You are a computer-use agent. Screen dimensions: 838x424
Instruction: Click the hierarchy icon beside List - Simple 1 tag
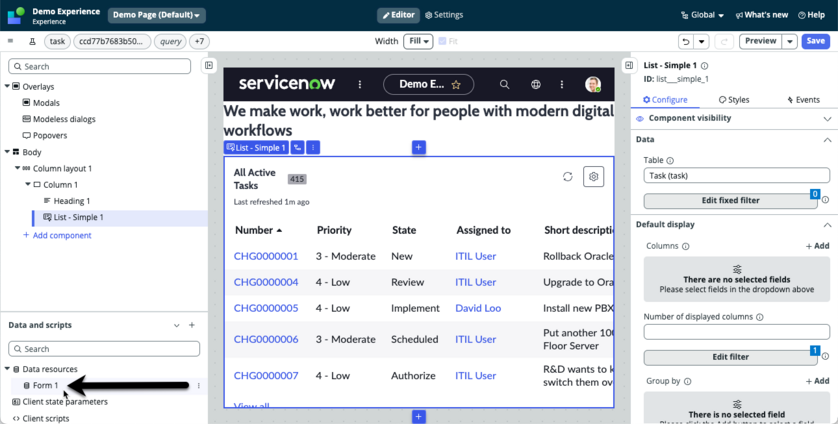297,148
